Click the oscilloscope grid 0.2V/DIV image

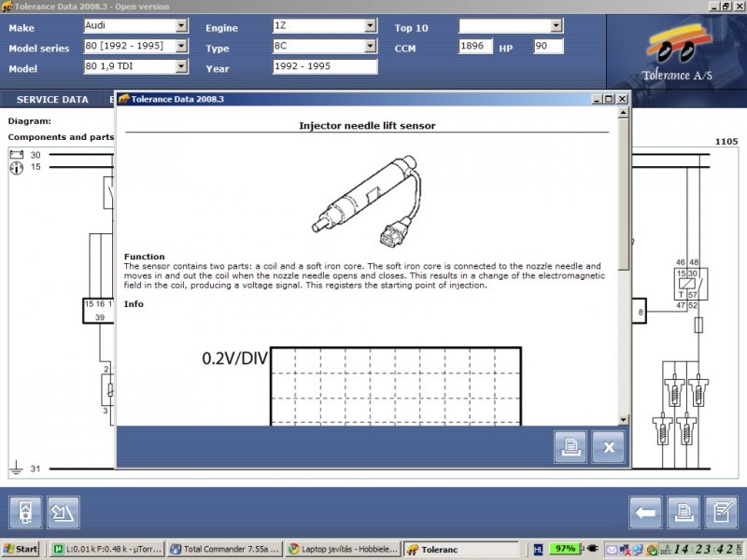pyautogui.click(x=395, y=385)
